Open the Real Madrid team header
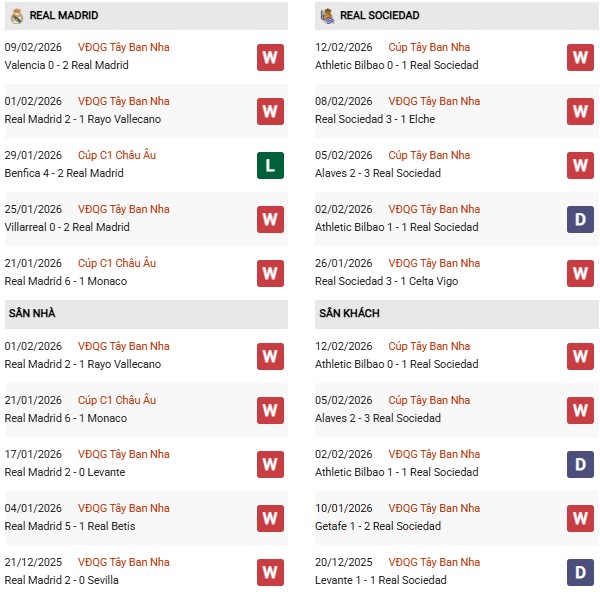Image resolution: width=600 pixels, height=594 pixels. point(64,16)
